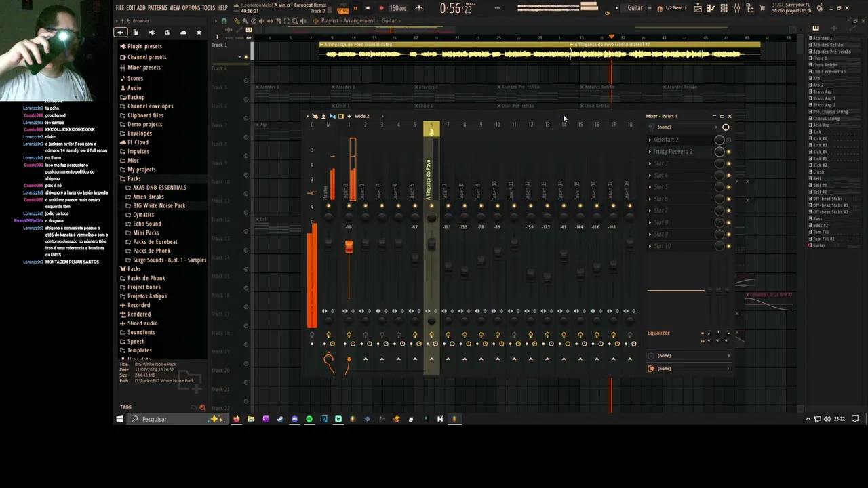Screen dimensions: 868x488
Task: Click the Rendered browser folder
Action: pyautogui.click(x=139, y=314)
